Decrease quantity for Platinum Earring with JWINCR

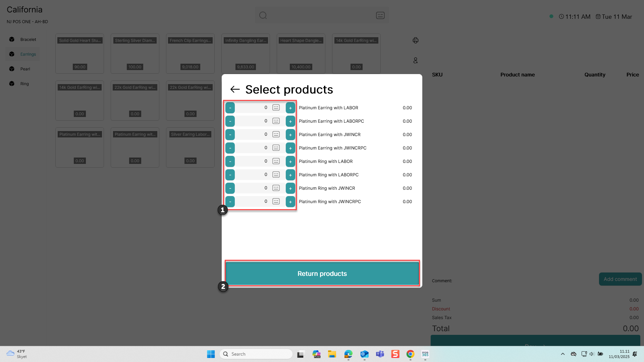(x=230, y=134)
